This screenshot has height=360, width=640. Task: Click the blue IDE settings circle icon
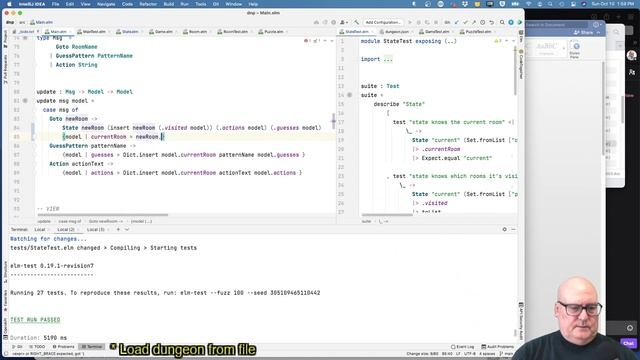(x=511, y=22)
